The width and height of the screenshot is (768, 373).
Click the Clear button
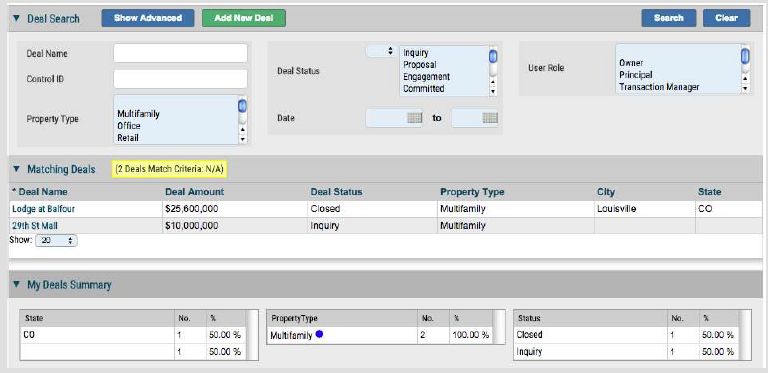[726, 18]
